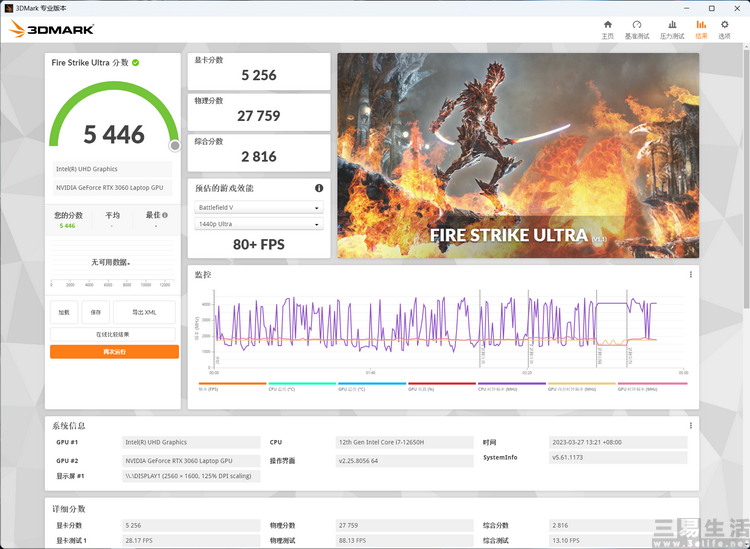Screen dimensions: 750x549
Task: Toggle the yellow GPU memory clock legend
Action: pyautogui.click(x=582, y=386)
